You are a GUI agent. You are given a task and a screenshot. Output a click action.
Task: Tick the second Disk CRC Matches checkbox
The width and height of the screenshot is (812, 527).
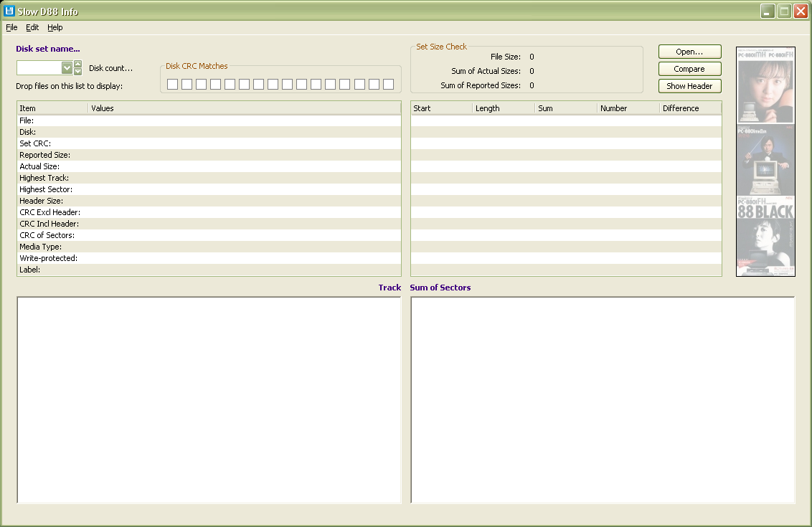(x=187, y=85)
